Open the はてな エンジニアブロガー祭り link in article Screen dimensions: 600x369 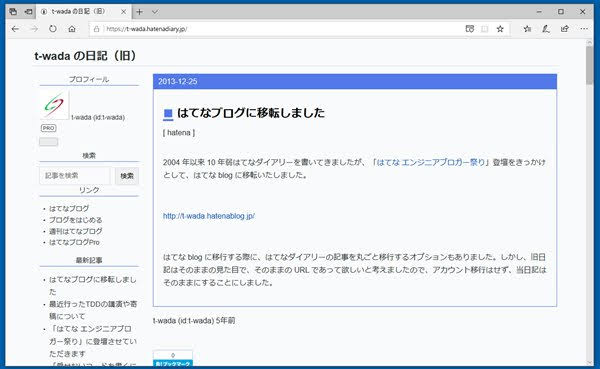(x=431, y=162)
